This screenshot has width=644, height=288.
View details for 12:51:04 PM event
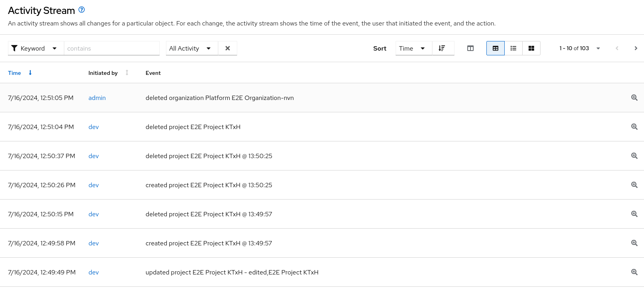(634, 127)
